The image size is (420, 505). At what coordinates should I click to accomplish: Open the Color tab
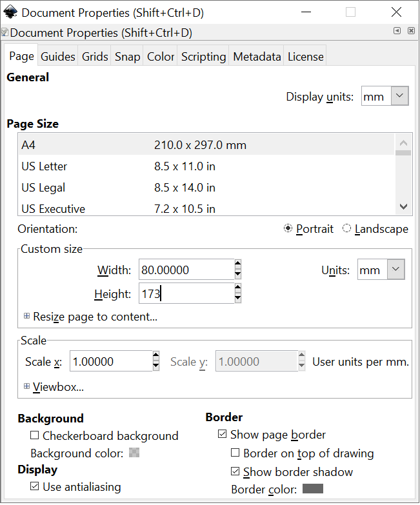161,57
